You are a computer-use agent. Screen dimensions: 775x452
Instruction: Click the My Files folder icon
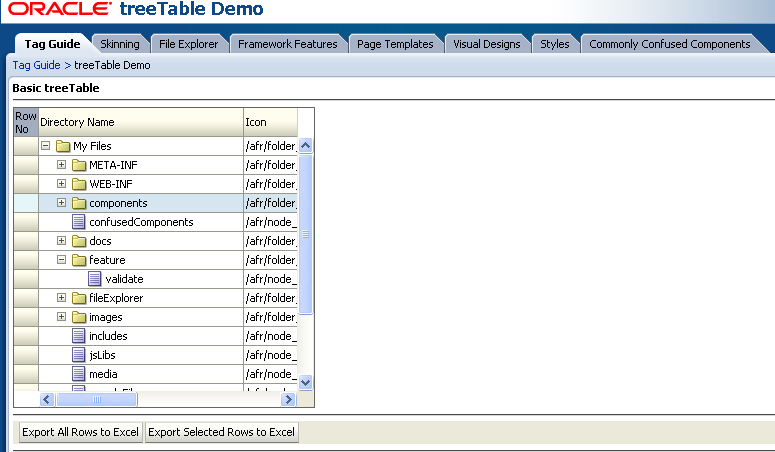(62, 146)
